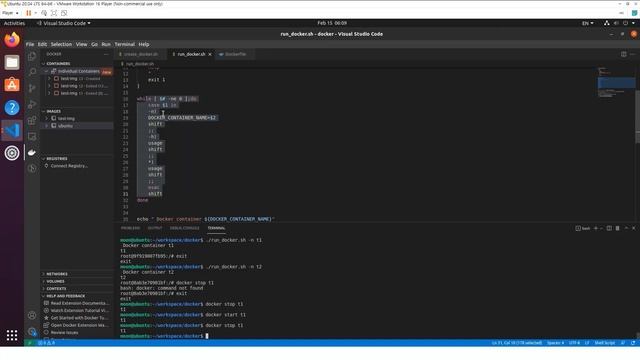This screenshot has height=360, width=640.
Task: Open the Manage gear in activity bar
Action: (32, 331)
